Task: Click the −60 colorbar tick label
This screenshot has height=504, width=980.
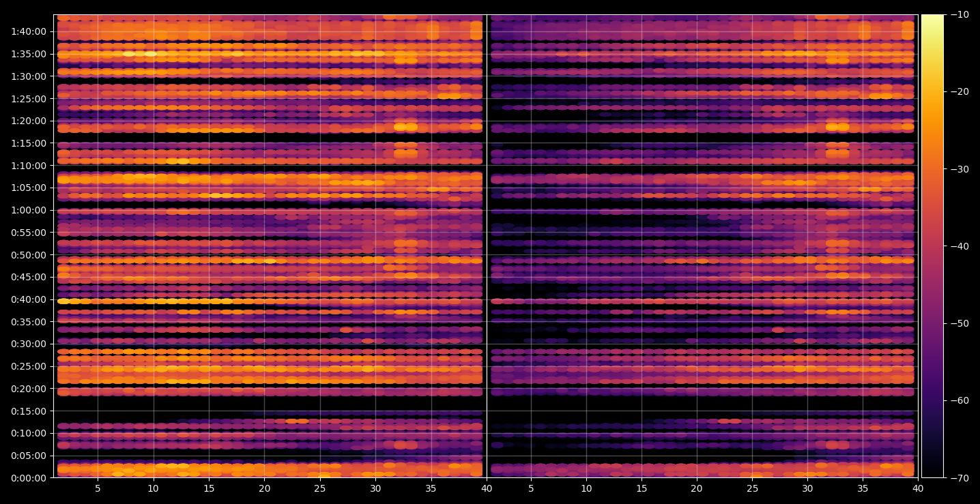Action: point(959,400)
